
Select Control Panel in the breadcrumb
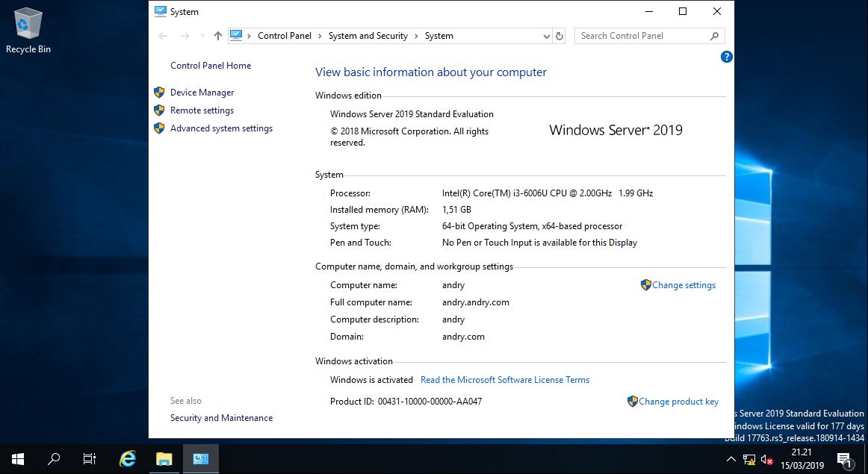[285, 36]
